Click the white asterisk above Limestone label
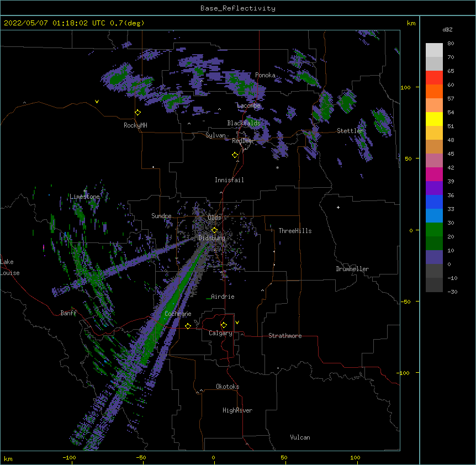476x465 pixels. [x=85, y=191]
